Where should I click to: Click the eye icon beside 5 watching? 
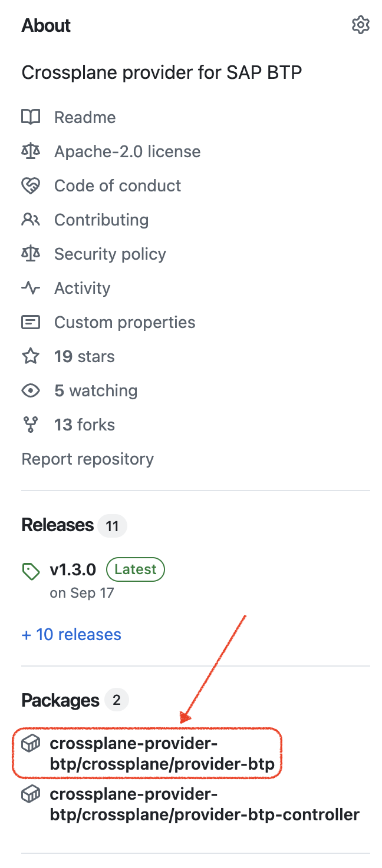(x=31, y=390)
